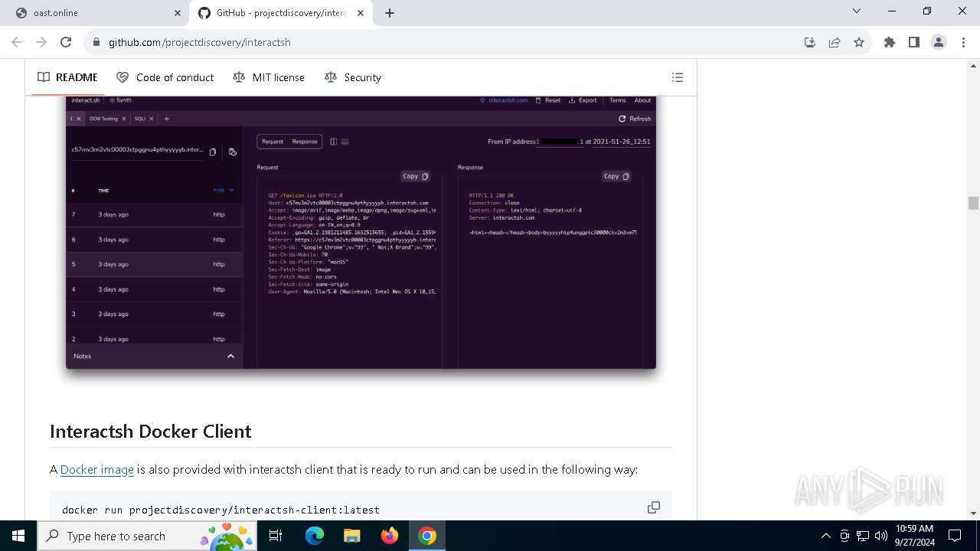Share this page icon
The image size is (980, 551).
835,42
